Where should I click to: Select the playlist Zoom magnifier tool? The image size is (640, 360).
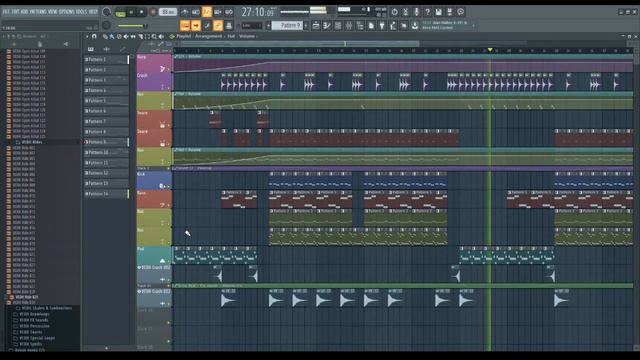[x=154, y=36]
